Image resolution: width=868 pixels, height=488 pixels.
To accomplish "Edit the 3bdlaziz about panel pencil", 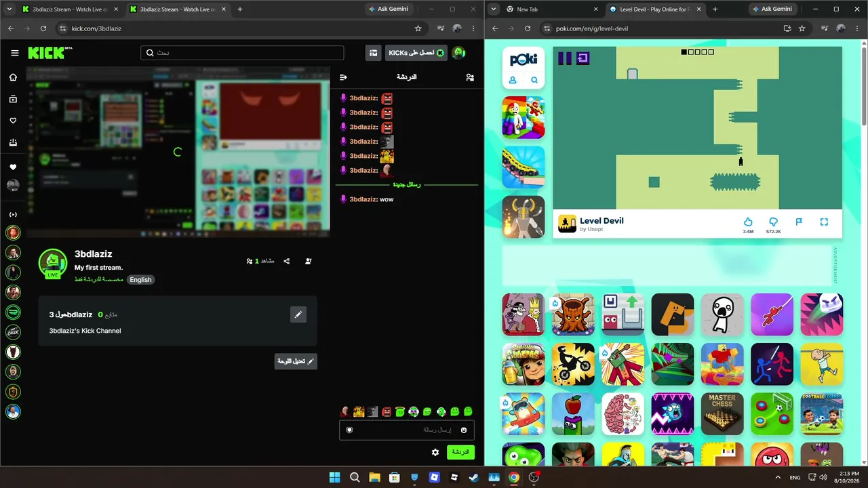I will 298,314.
